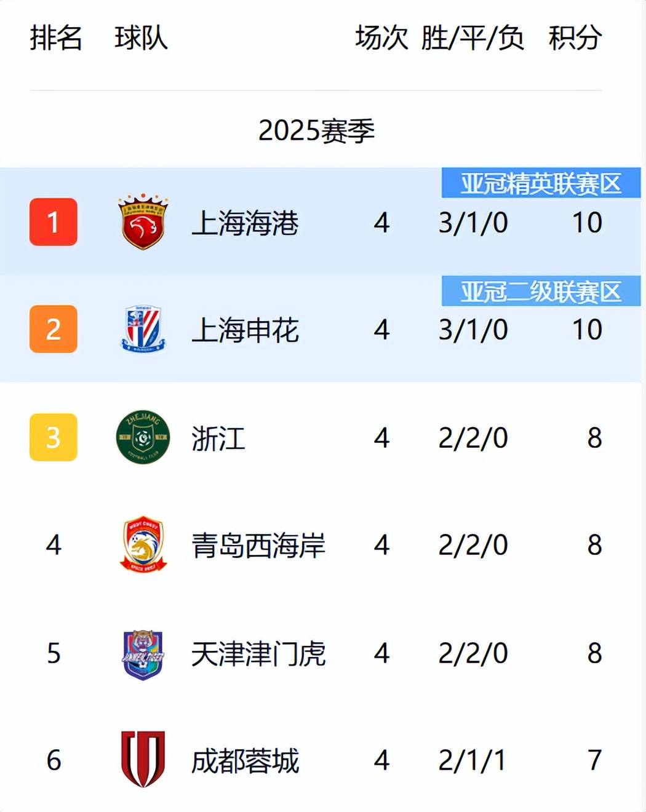Click the 积分 column header
The height and width of the screenshot is (812, 646).
tap(575, 38)
